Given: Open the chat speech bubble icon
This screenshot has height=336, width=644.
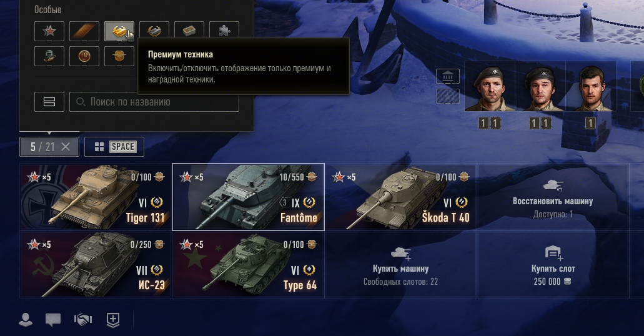Looking at the screenshot, I should click(x=53, y=320).
